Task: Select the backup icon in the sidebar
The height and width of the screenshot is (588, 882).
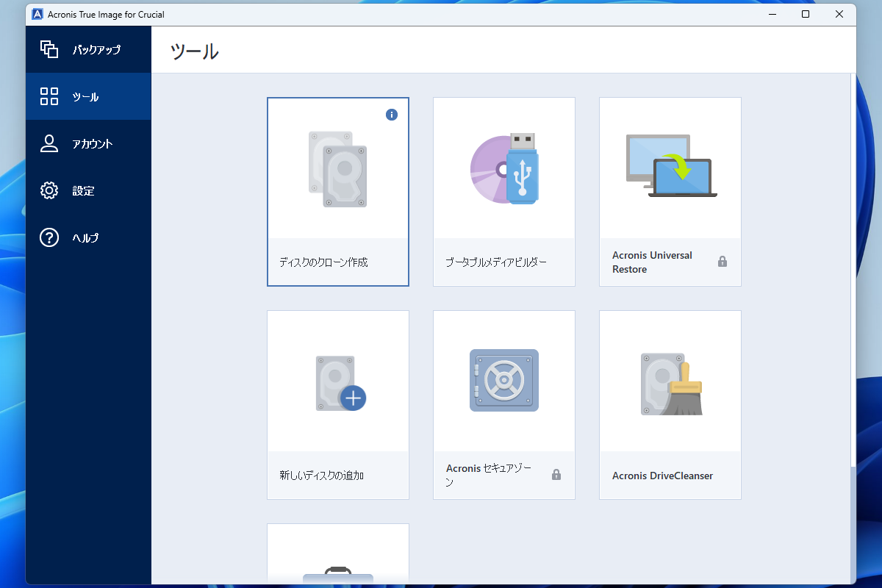Action: tap(49, 49)
